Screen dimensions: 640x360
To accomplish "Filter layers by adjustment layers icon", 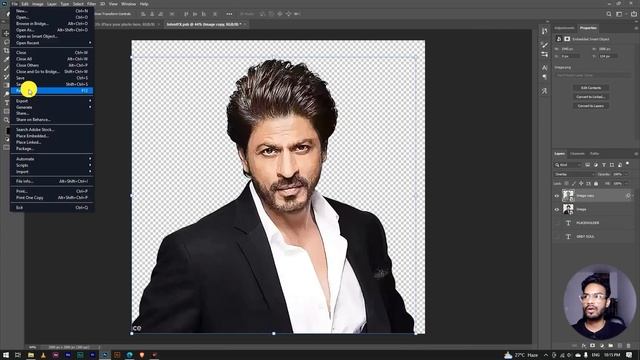I will [596, 165].
